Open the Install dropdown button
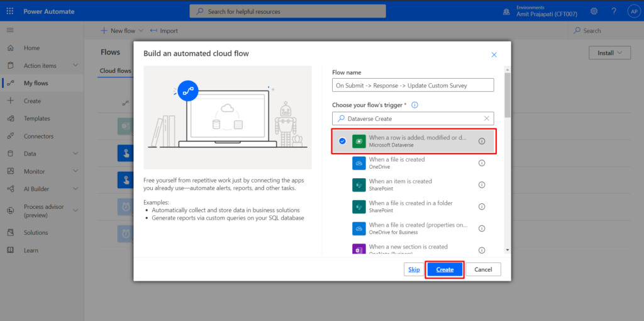The image size is (644, 321). click(610, 53)
